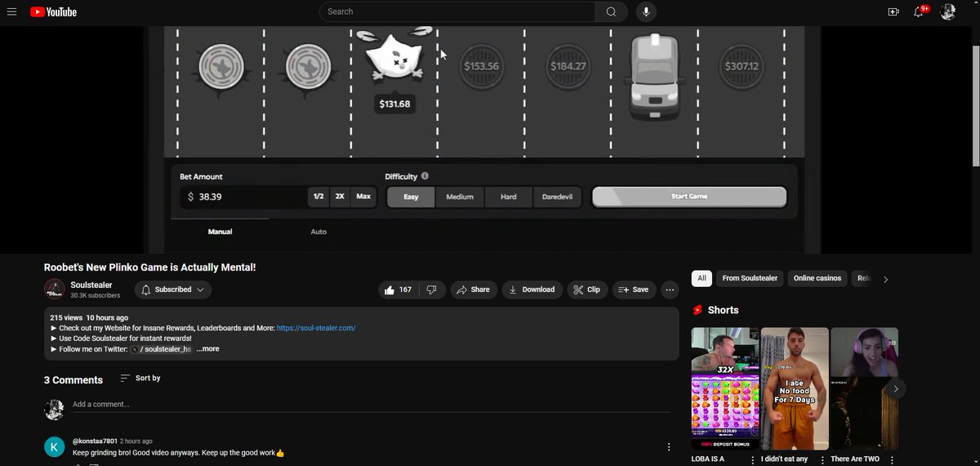
Task: Switch to the Auto tab
Action: [x=318, y=231]
